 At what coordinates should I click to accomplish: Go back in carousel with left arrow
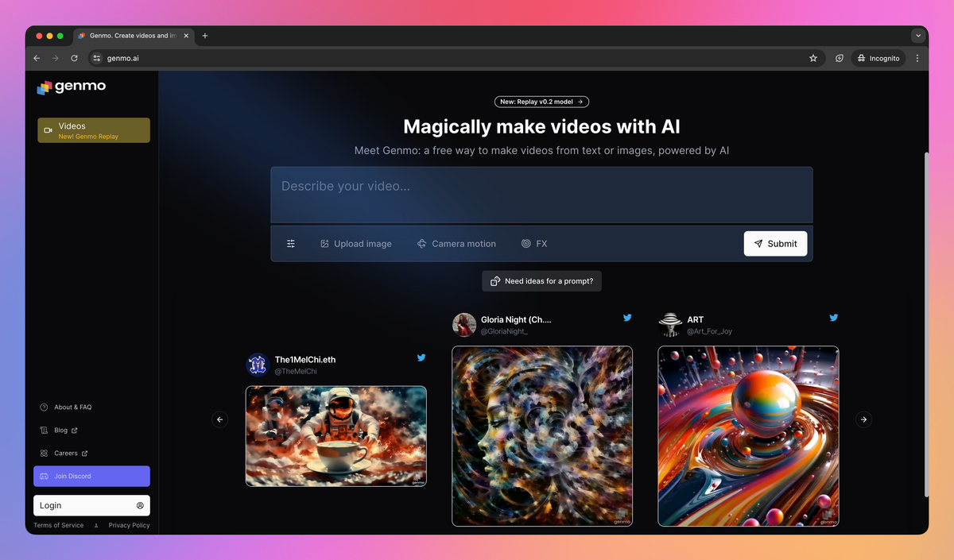[x=219, y=419]
